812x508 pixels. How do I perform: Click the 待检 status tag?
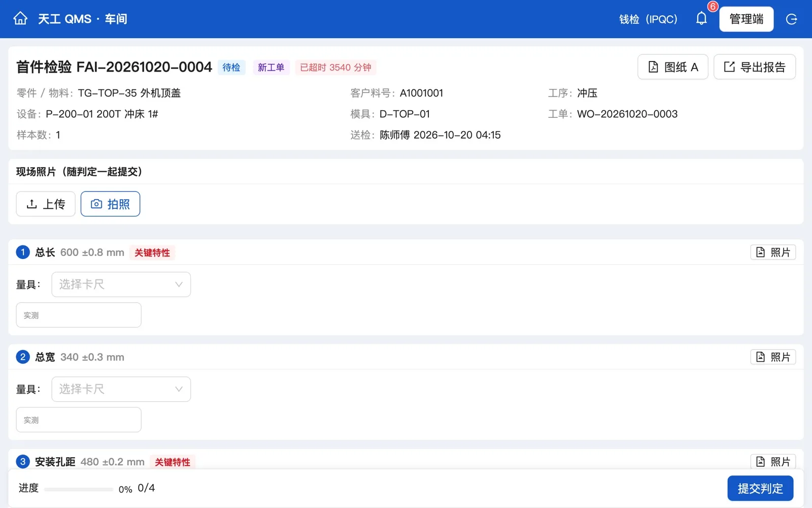click(231, 67)
